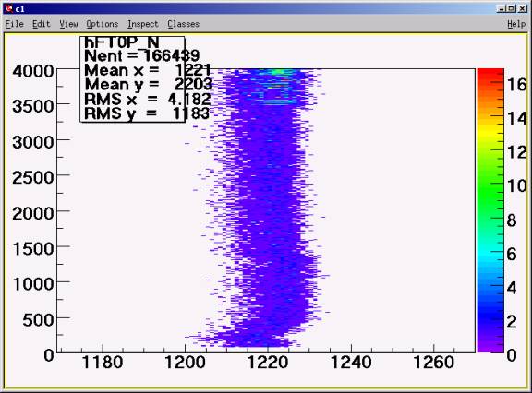Screen dimensions: 532x393
Task: Click the color palette bar near red
Action: (490, 77)
